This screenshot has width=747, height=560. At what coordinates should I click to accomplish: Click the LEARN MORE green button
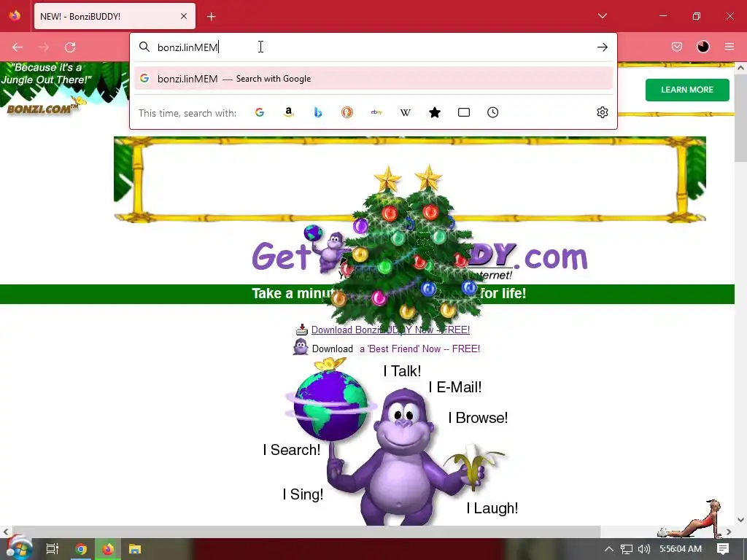(687, 90)
